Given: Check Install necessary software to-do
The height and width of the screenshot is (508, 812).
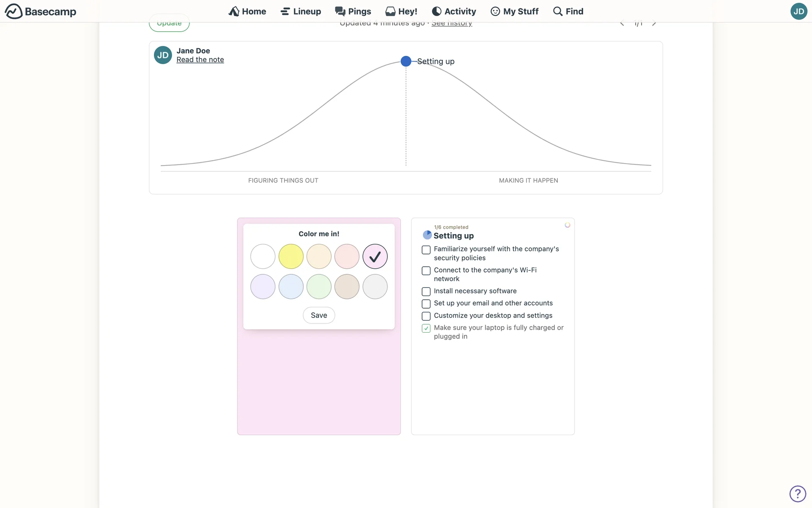Looking at the screenshot, I should tap(426, 292).
